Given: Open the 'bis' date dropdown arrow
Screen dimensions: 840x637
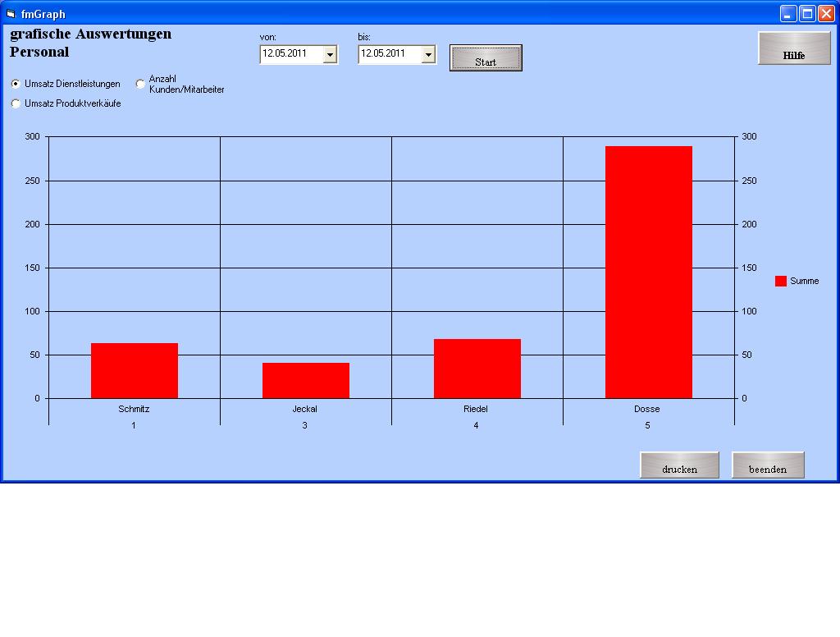Looking at the screenshot, I should point(428,54).
